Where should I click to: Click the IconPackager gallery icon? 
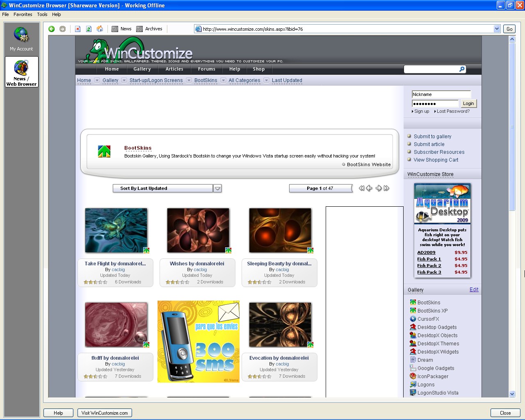[x=413, y=376]
